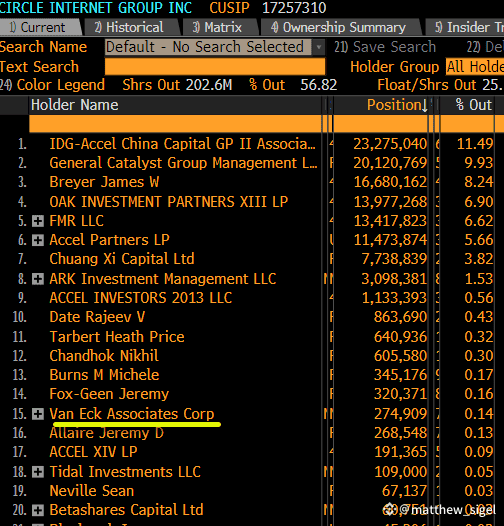Click position value 20,120,769

tap(390, 163)
